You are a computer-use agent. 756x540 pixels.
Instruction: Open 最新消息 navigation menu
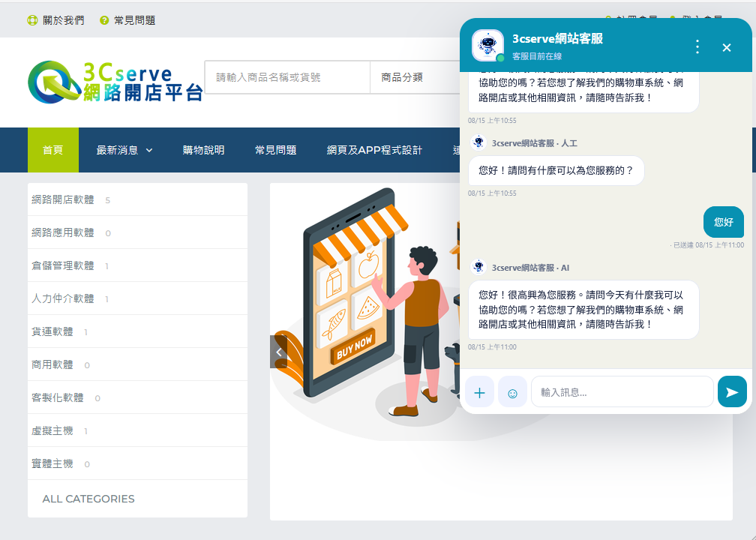[x=124, y=150]
